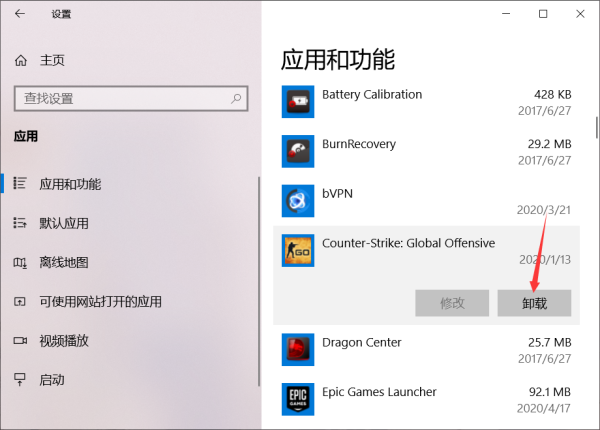Open the 离线地图 settings page
This screenshot has width=600, height=430.
click(130, 262)
